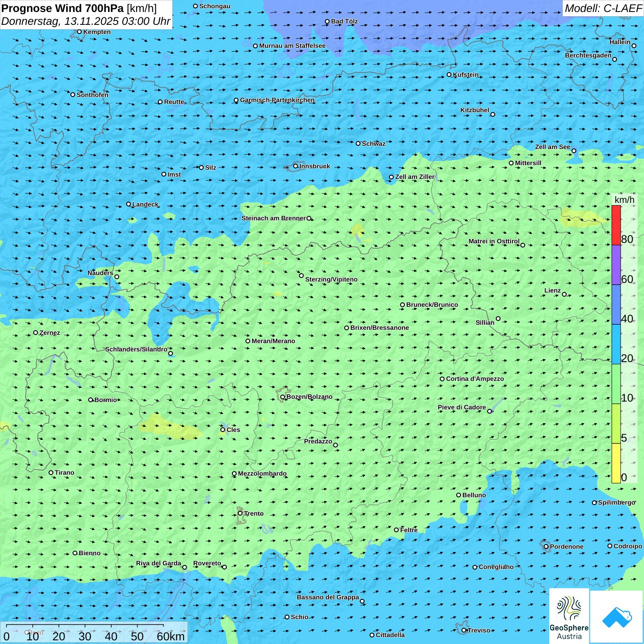Click the km/h legend unit label
The height and width of the screenshot is (644, 644).
coord(624,200)
